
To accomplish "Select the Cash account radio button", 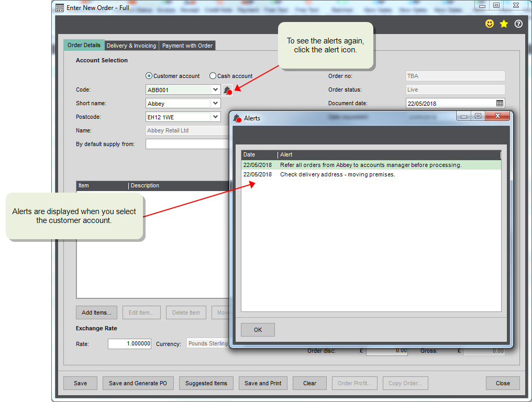I will (x=213, y=75).
